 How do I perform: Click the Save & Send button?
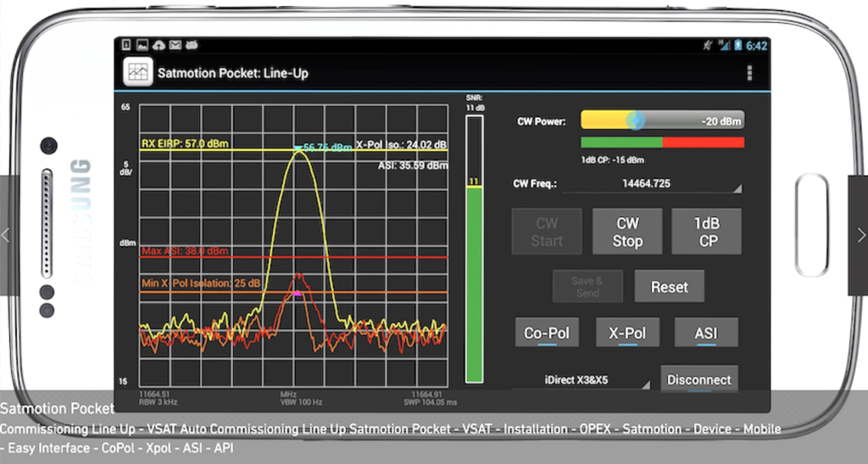click(587, 286)
